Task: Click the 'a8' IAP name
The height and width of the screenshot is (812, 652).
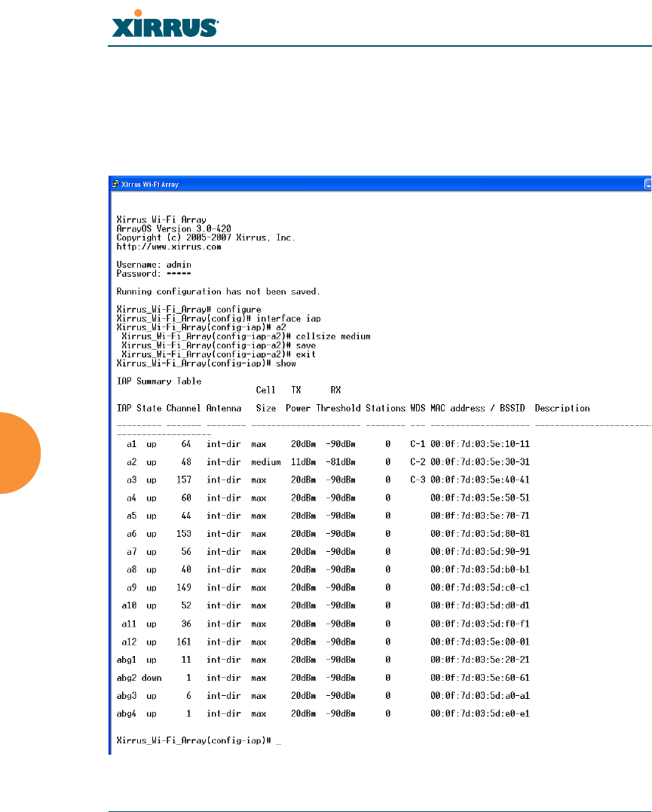Action: tap(132, 570)
